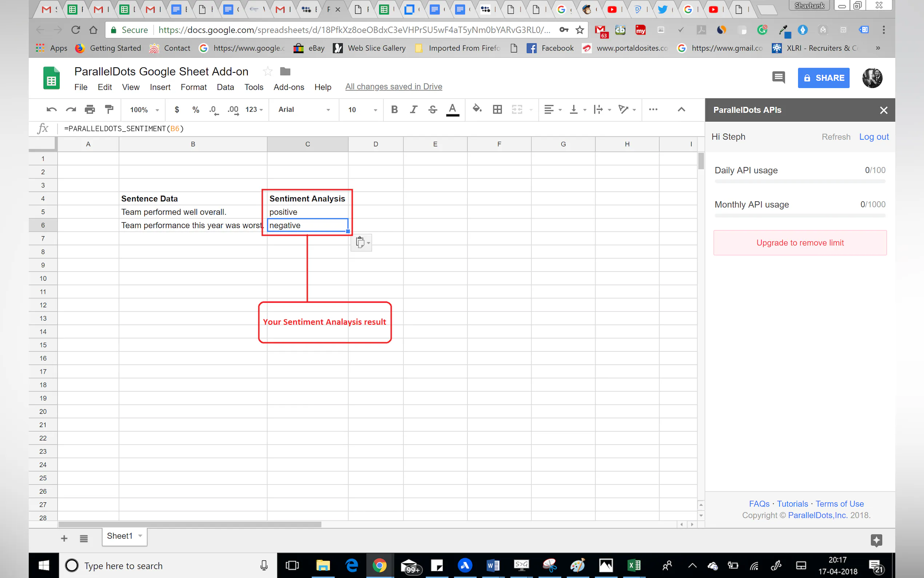Click the Print icon in toolbar

coord(90,110)
